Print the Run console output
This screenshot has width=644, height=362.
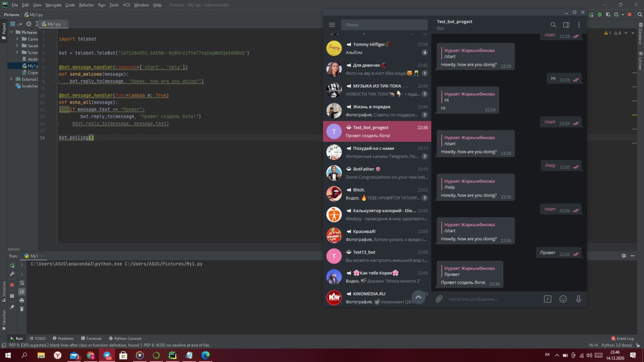pos(22,300)
